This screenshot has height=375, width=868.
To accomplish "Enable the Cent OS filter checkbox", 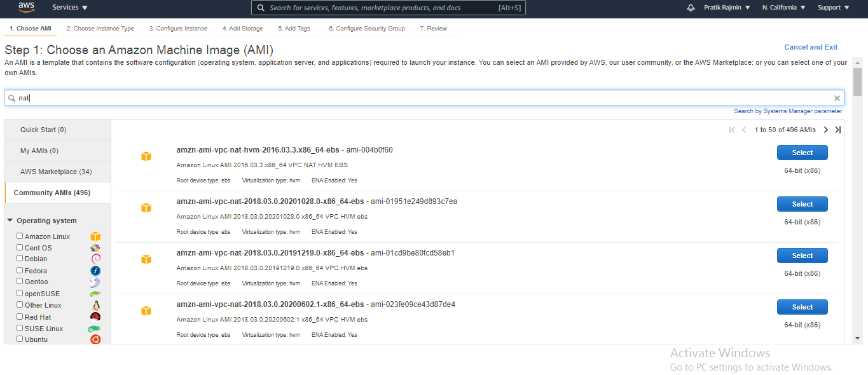I will [20, 248].
